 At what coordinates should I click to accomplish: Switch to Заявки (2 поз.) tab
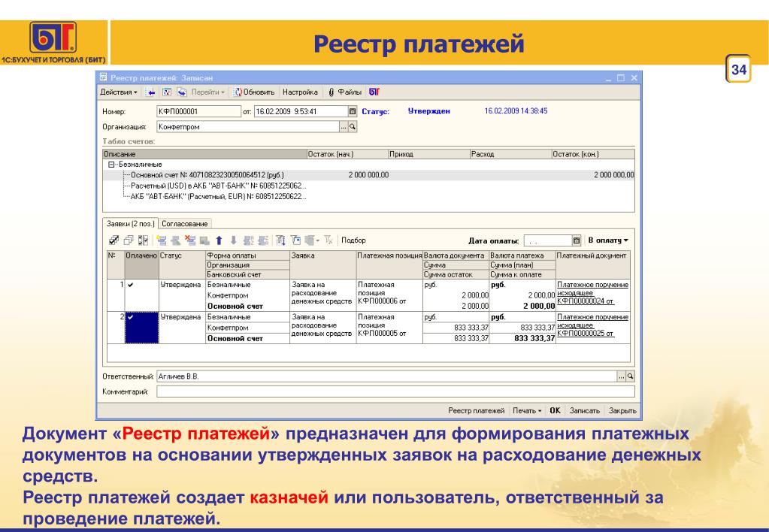131,224
